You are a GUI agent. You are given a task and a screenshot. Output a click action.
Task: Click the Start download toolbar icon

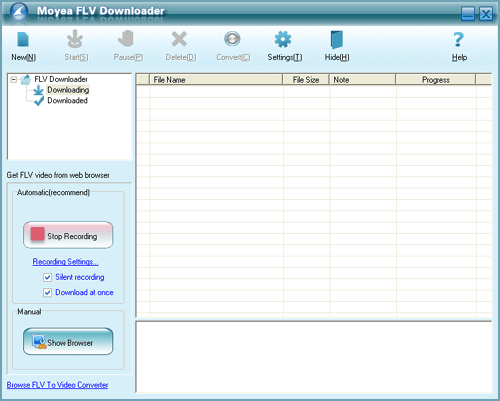click(x=75, y=39)
